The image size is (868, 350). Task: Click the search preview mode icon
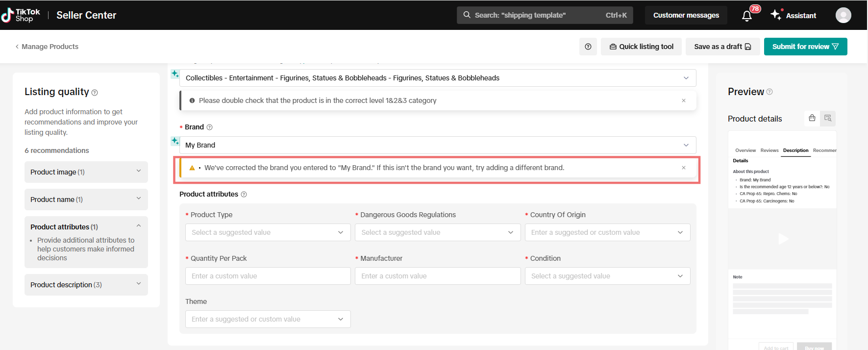pyautogui.click(x=828, y=118)
